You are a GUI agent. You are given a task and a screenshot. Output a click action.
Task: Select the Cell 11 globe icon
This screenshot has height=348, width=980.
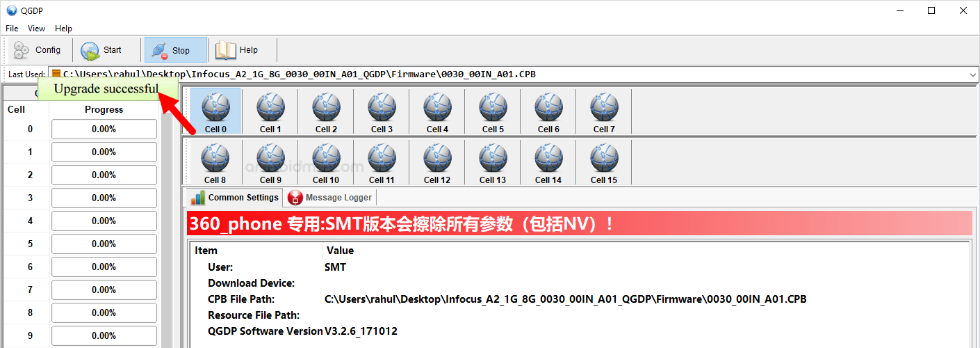(x=382, y=158)
